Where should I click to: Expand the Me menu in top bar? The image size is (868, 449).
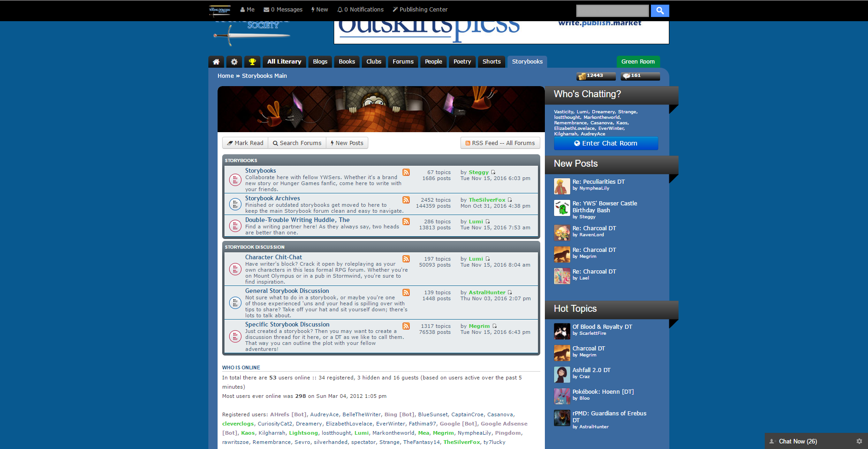247,10
